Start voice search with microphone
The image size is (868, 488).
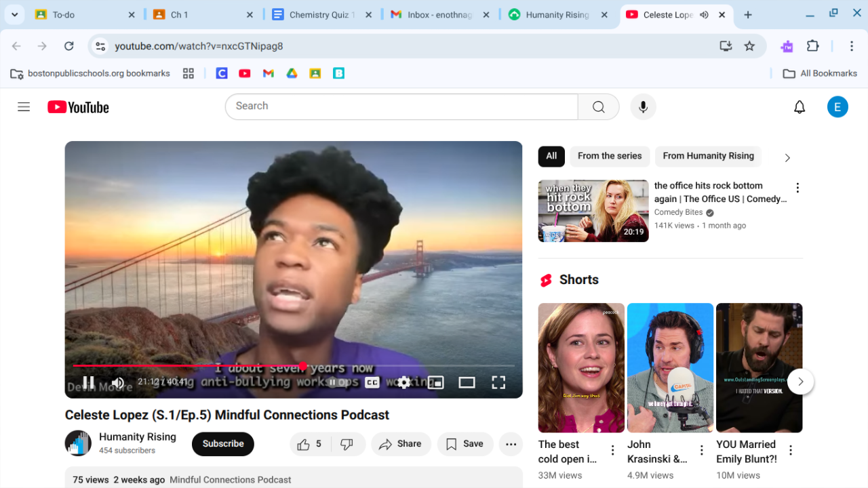(x=643, y=107)
